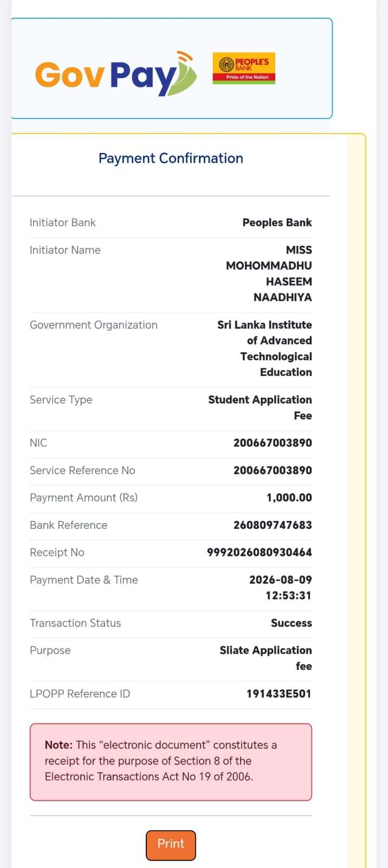This screenshot has height=868, width=388.
Task: Click the NIC value 200667003890
Action: [x=273, y=443]
